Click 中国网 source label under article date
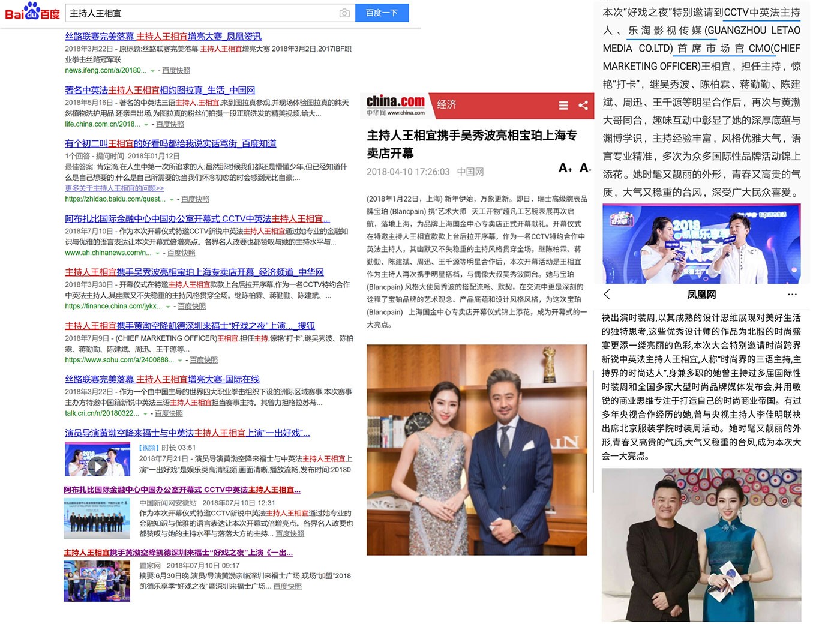 coord(470,172)
